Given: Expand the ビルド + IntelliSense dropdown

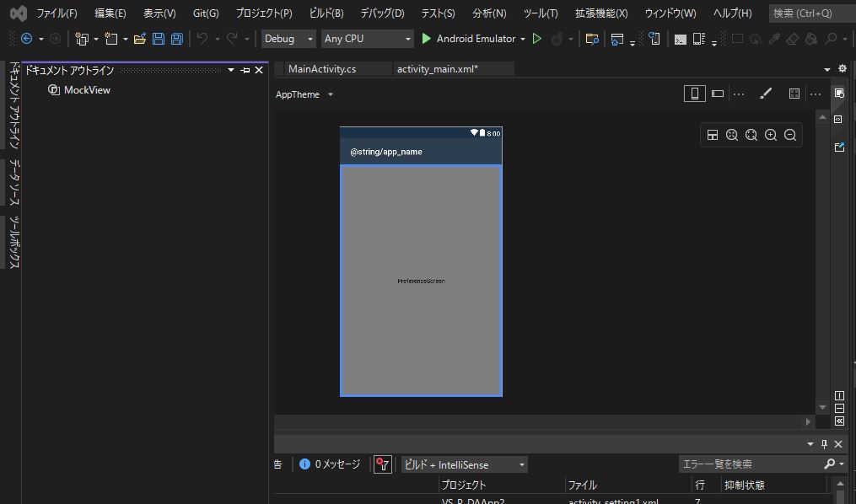Looking at the screenshot, I should point(464,464).
